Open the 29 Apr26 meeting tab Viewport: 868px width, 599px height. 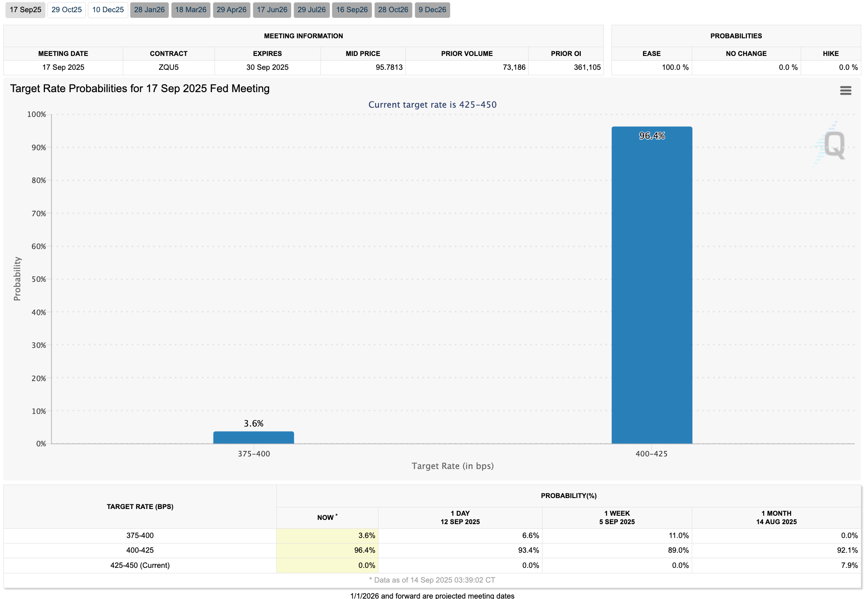coord(231,10)
